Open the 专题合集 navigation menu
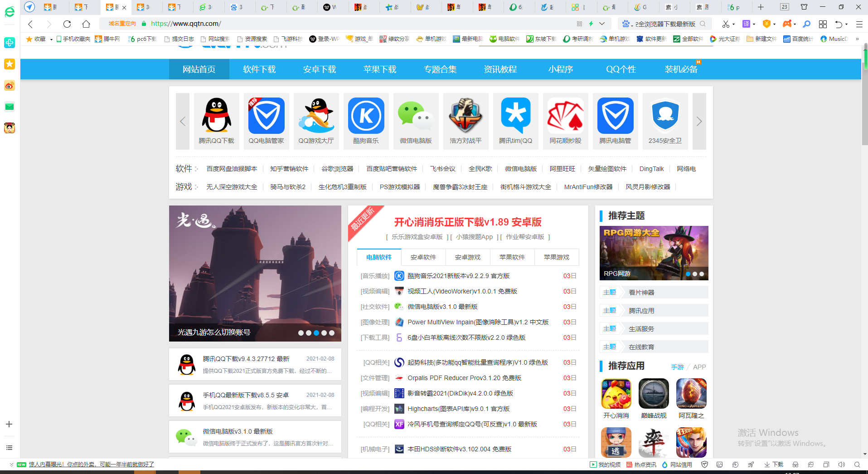Screen dimensions: 868x474 [x=440, y=69]
